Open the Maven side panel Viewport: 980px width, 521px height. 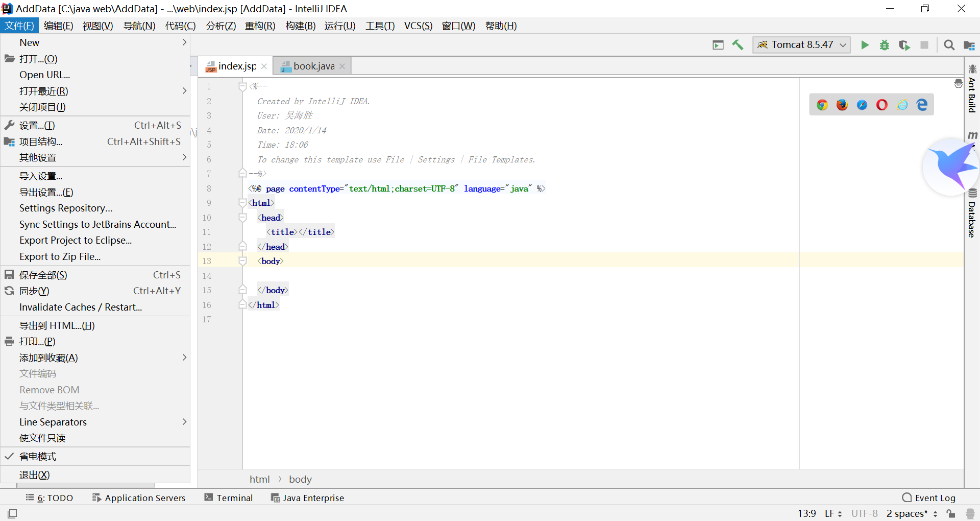click(972, 136)
